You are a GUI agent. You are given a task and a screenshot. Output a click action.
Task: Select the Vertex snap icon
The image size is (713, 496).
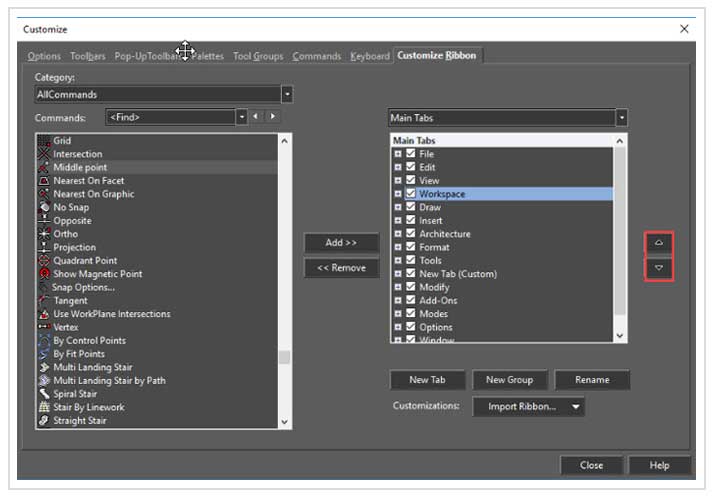[x=44, y=327]
